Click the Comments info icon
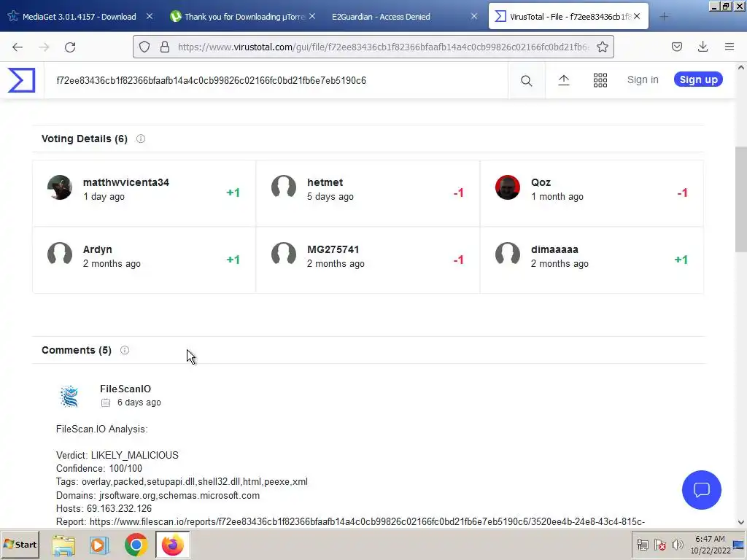747x560 pixels. pos(125,350)
